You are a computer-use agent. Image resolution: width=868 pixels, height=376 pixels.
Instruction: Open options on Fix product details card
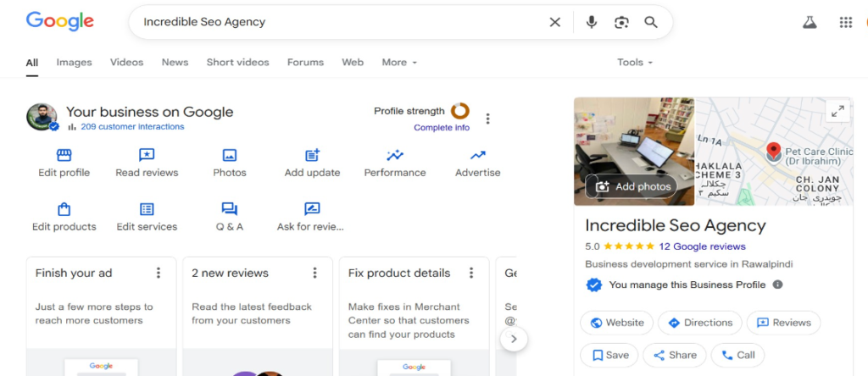click(x=471, y=273)
